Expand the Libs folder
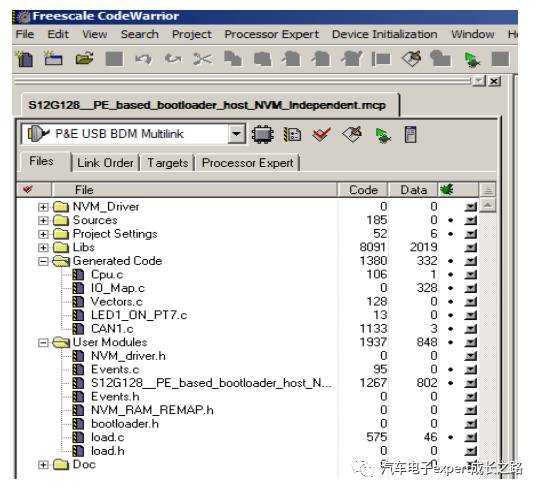The height and width of the screenshot is (492, 539). tap(43, 248)
